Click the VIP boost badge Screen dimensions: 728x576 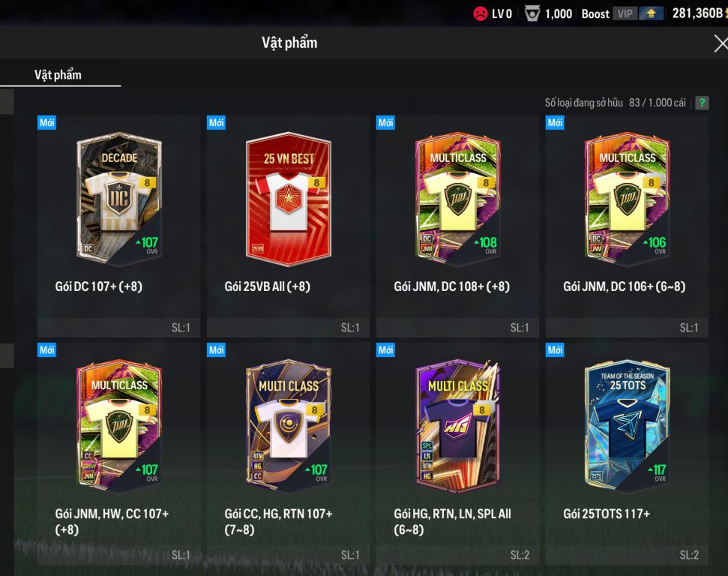tap(625, 13)
